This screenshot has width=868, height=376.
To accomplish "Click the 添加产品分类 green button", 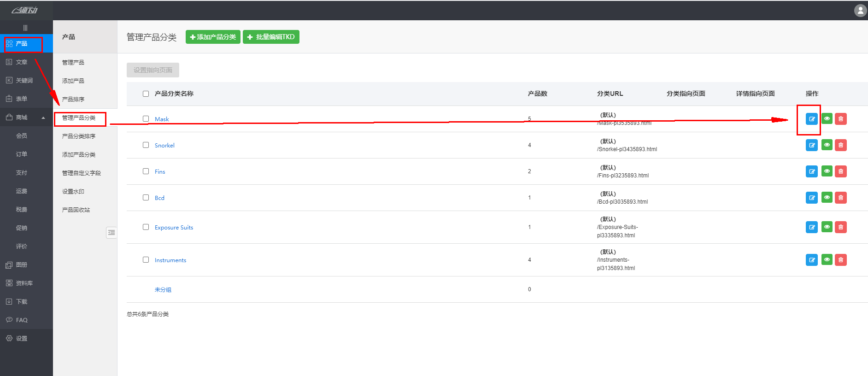I will (213, 37).
